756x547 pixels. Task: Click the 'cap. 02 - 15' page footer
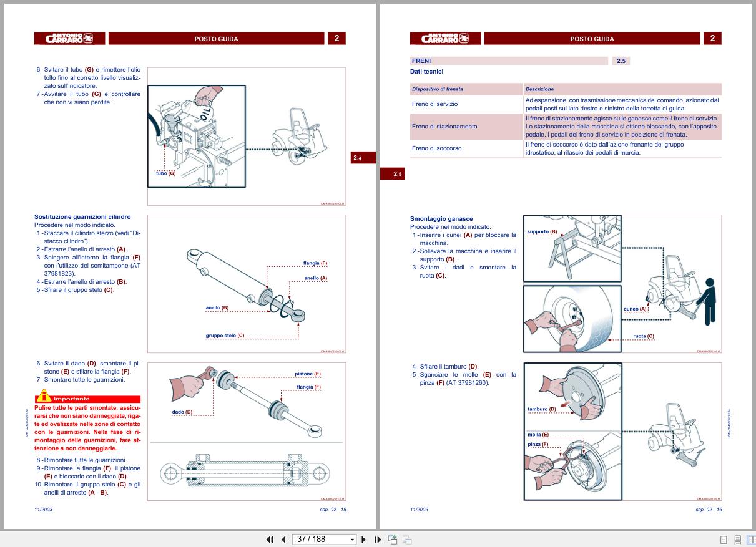333,510
